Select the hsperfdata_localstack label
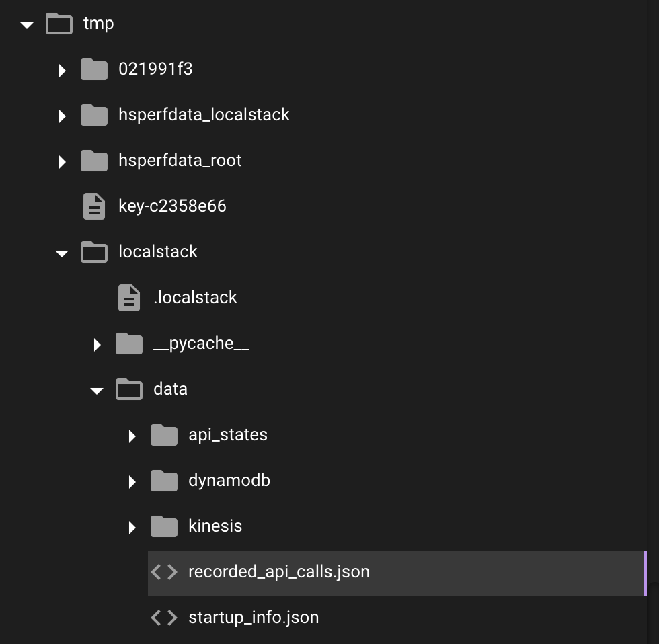The width and height of the screenshot is (659, 644). [204, 115]
